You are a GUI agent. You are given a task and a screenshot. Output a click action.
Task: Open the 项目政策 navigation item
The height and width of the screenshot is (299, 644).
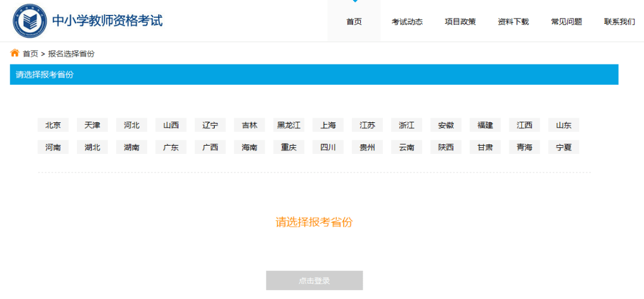460,22
